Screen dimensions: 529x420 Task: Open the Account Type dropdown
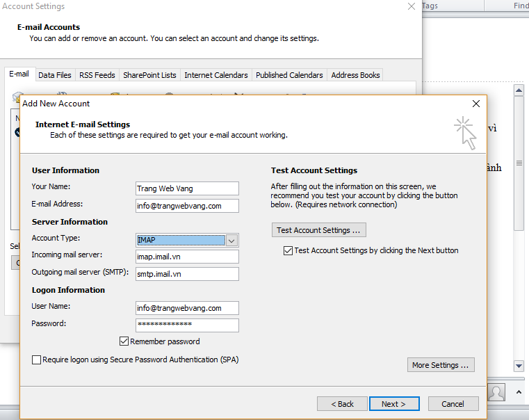coord(232,240)
